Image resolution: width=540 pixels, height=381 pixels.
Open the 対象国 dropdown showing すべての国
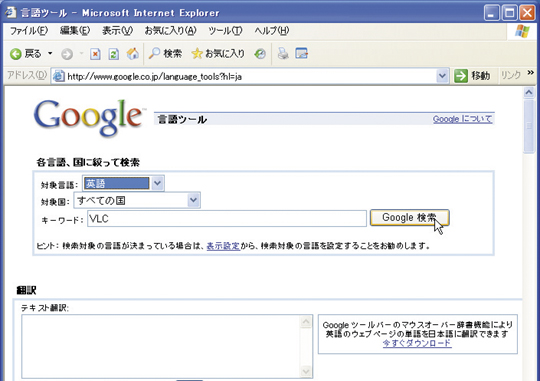point(137,200)
